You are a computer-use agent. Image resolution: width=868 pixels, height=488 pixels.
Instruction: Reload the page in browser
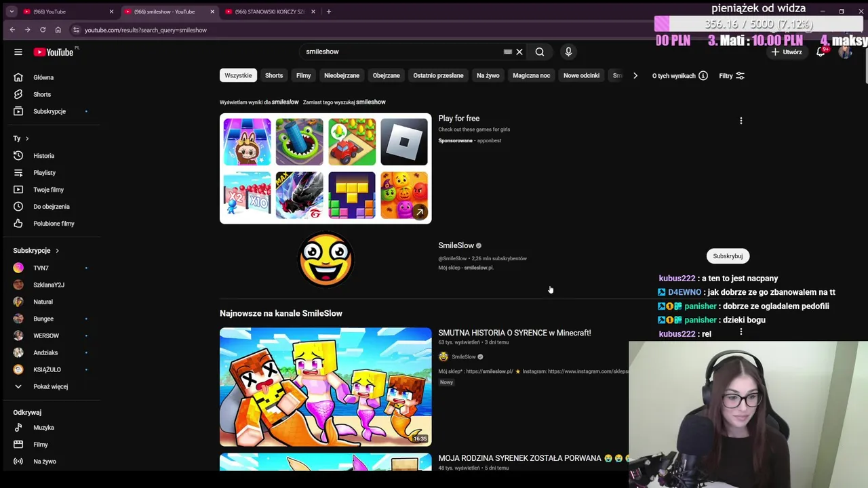tap(43, 30)
